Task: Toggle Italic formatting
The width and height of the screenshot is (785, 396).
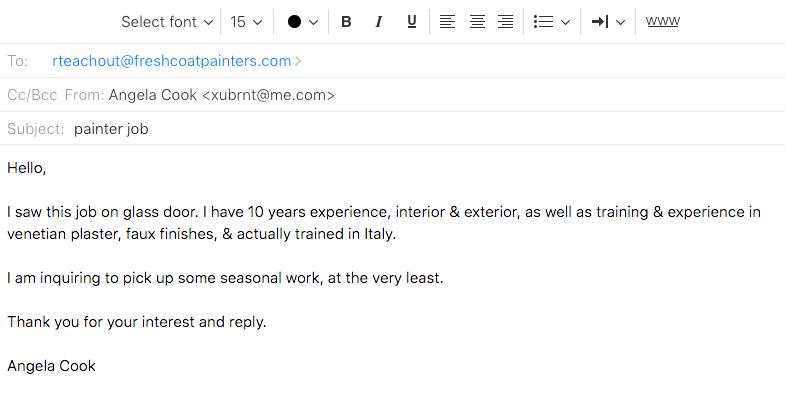Action: (379, 22)
